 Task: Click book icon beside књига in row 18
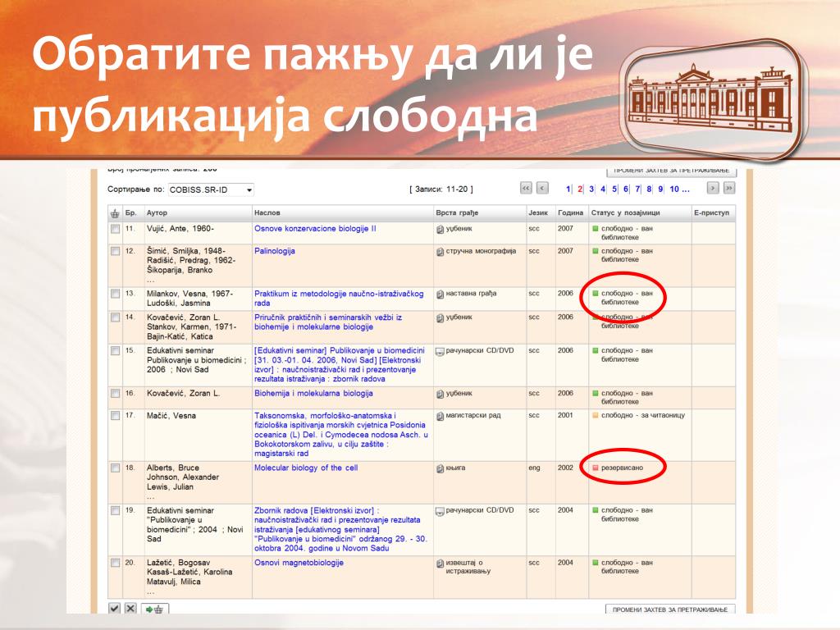(x=441, y=468)
